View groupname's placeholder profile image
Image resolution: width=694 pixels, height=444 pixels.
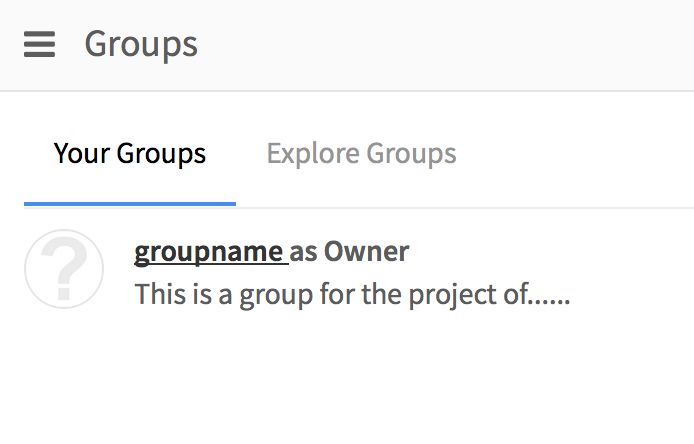click(64, 269)
